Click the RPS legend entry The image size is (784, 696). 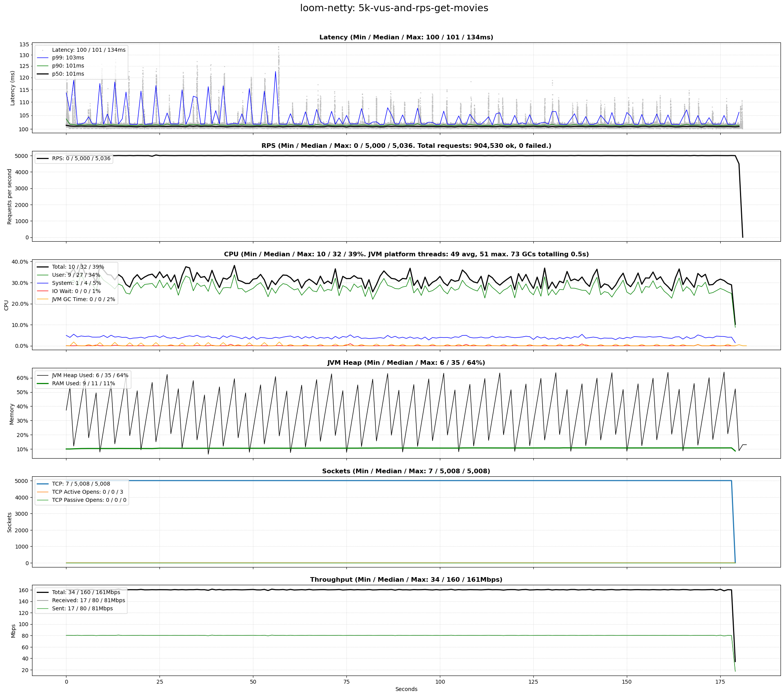coord(81,158)
